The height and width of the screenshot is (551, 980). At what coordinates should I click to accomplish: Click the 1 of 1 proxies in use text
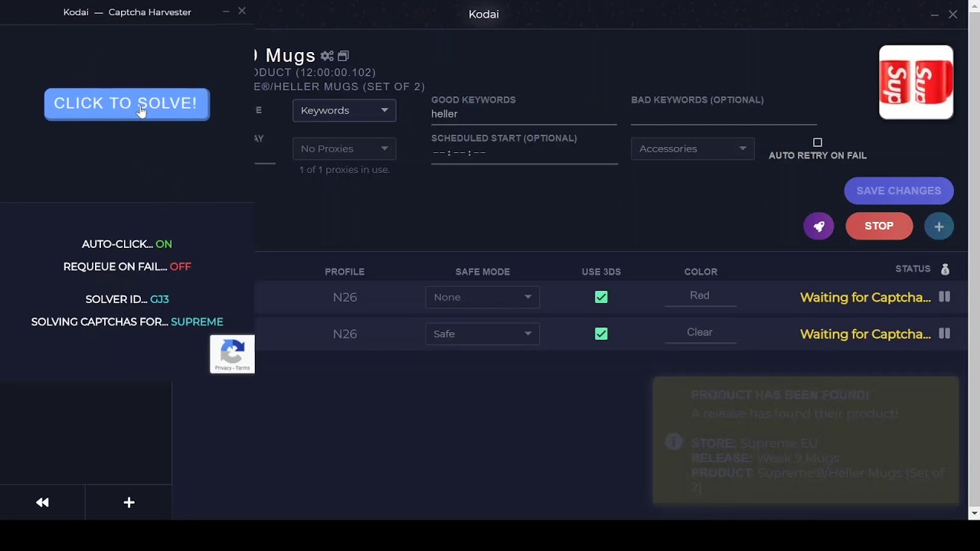[345, 169]
